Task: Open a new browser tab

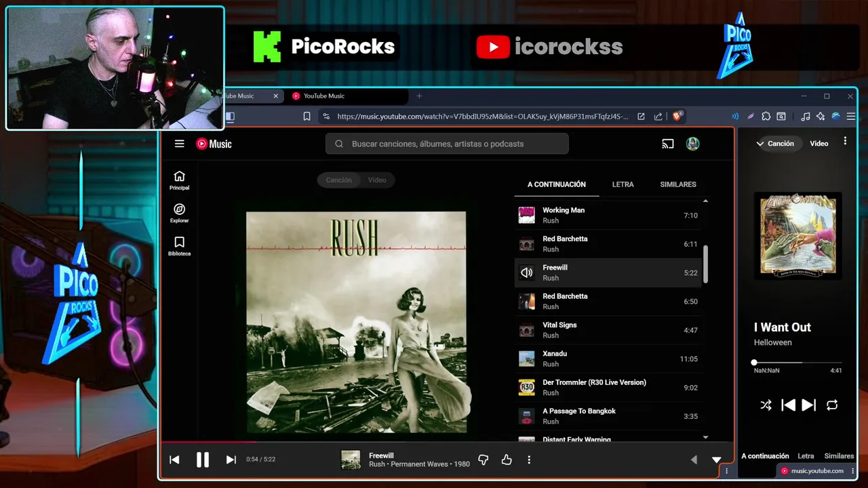Action: pyautogui.click(x=419, y=96)
